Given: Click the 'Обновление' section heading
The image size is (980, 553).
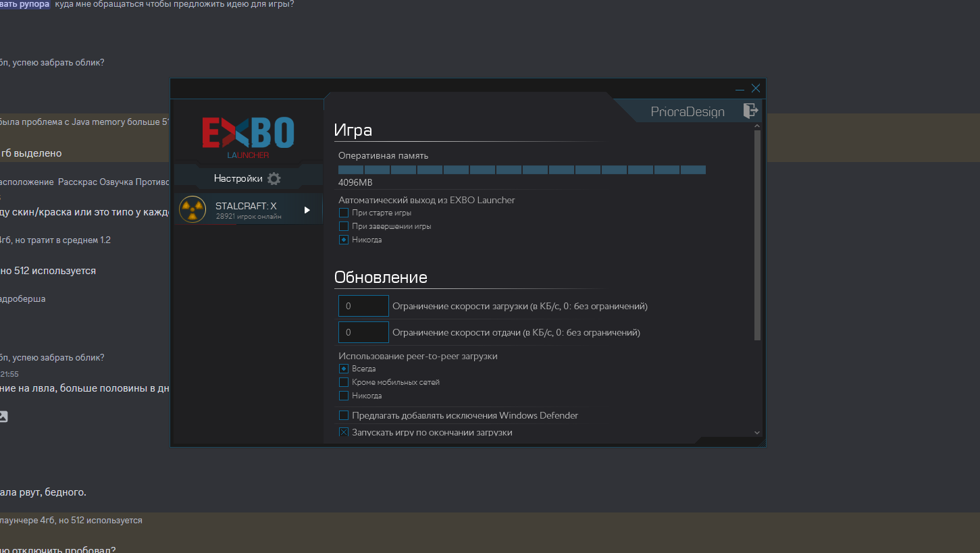Looking at the screenshot, I should click(x=381, y=278).
